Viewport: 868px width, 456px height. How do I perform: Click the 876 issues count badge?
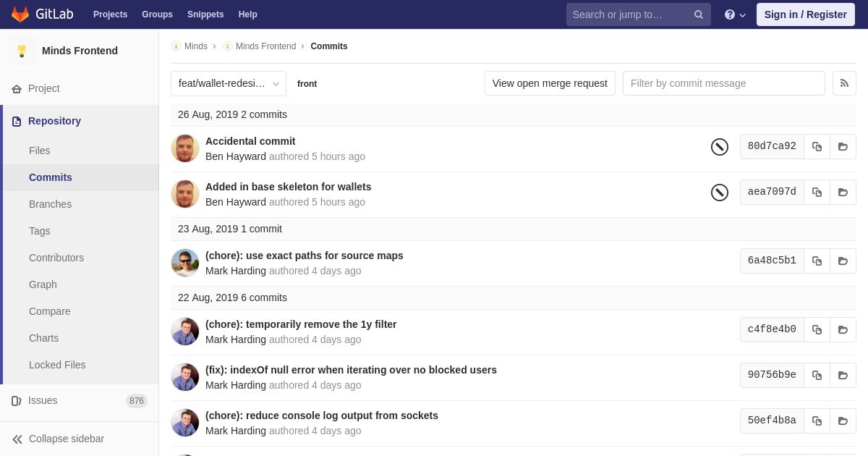pos(137,401)
